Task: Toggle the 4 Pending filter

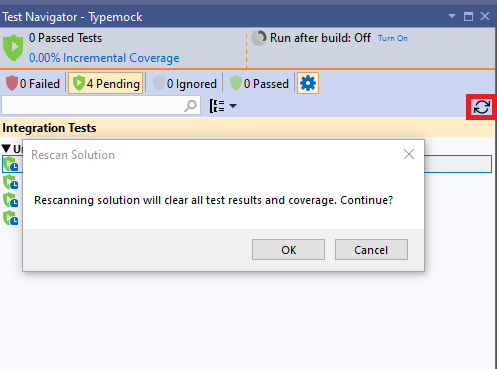Action: pos(106,83)
